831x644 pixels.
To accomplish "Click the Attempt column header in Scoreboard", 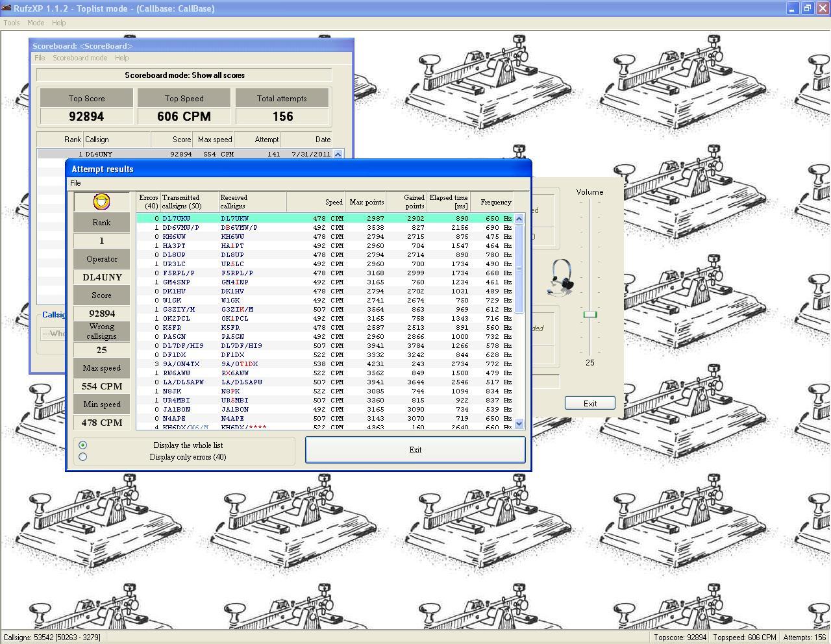I will tap(258, 140).
